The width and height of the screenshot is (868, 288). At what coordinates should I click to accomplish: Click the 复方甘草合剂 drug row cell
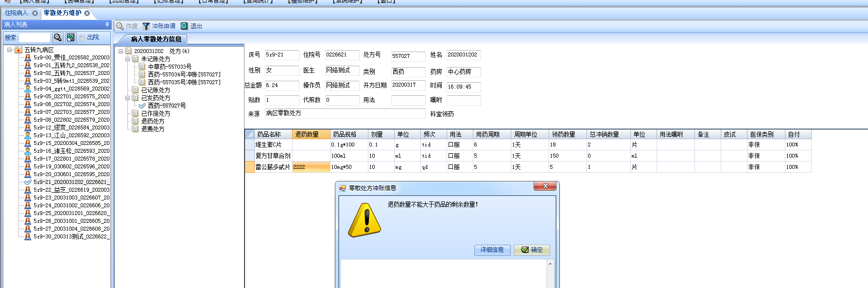pyautogui.click(x=273, y=156)
